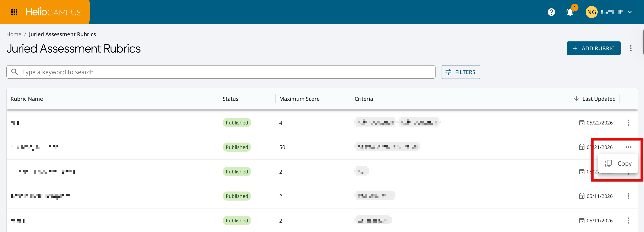Open the help question mark icon
Screen dimensions: 644x232
point(551,12)
